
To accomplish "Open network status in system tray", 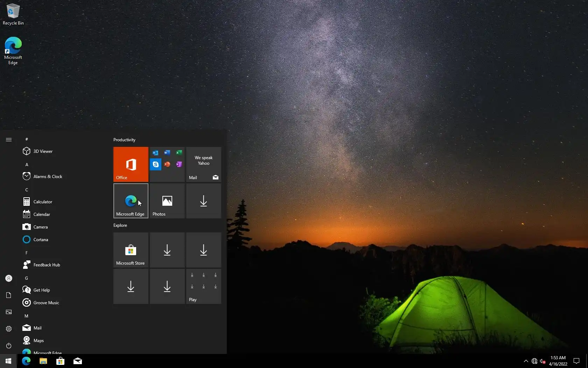I will point(534,361).
